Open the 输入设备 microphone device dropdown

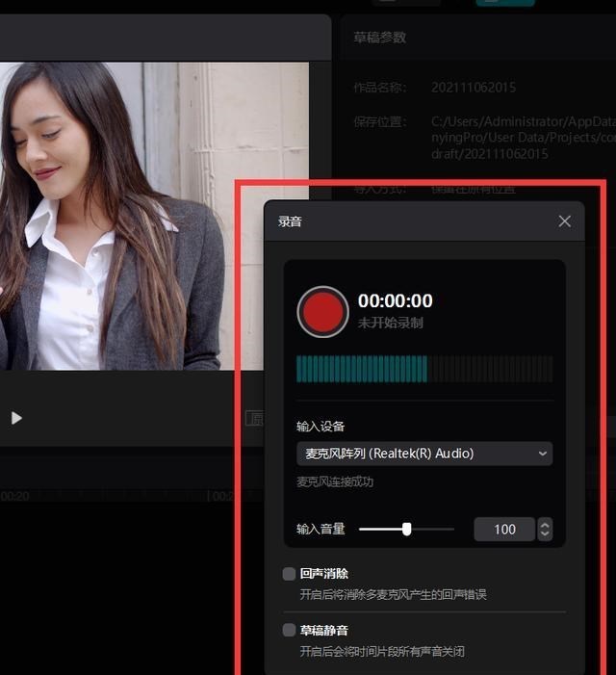[424, 454]
